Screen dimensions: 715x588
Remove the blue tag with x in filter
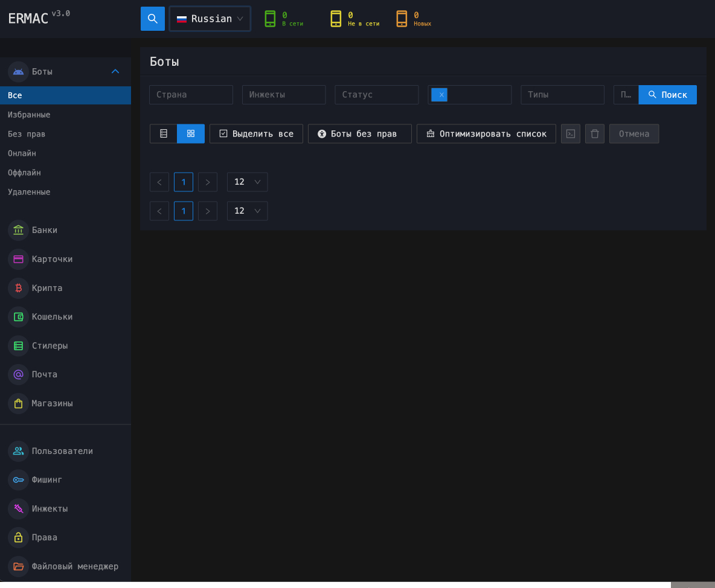441,95
